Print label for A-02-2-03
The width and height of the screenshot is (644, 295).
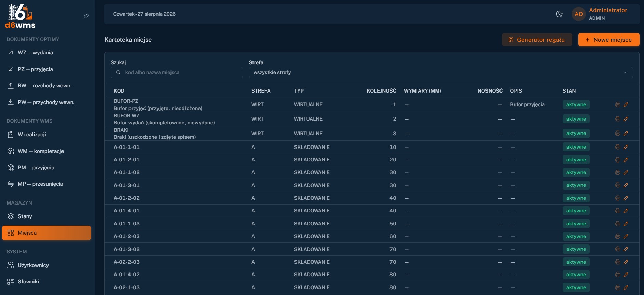618,262
